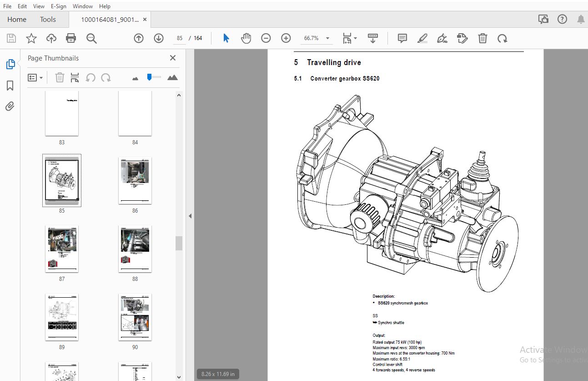
Task: Open the notifications bell icon
Action: point(581,19)
